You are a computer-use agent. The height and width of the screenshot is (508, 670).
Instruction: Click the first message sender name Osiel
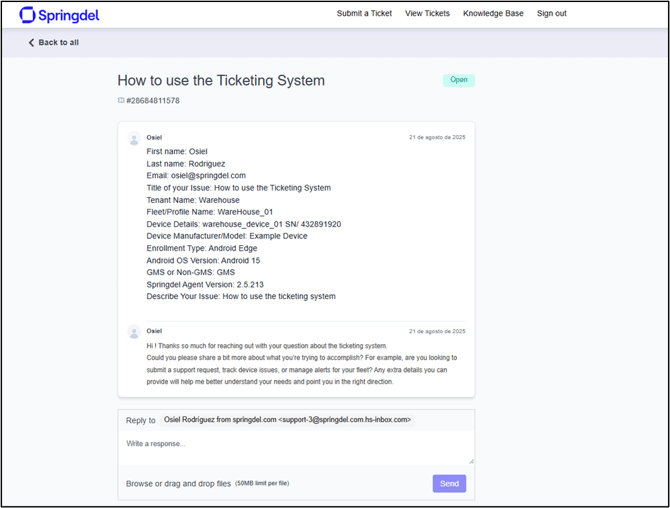coord(154,138)
